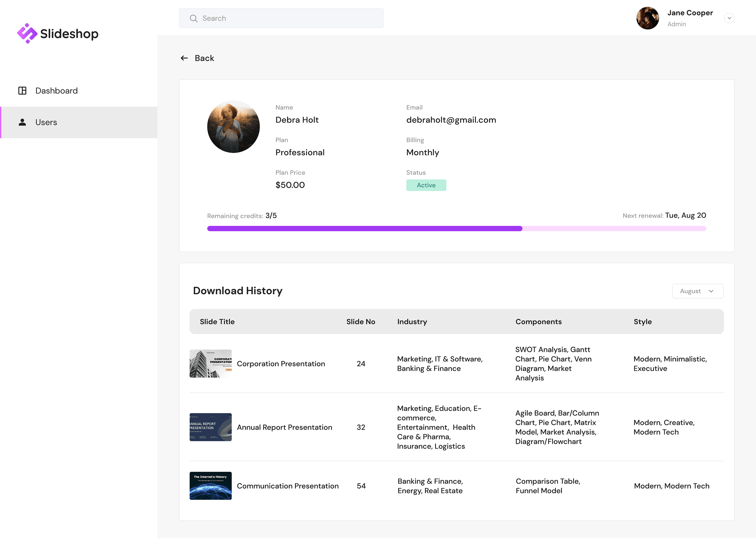The width and height of the screenshot is (756, 538).
Task: Open Jane Cooper's profile avatar
Action: (x=647, y=18)
